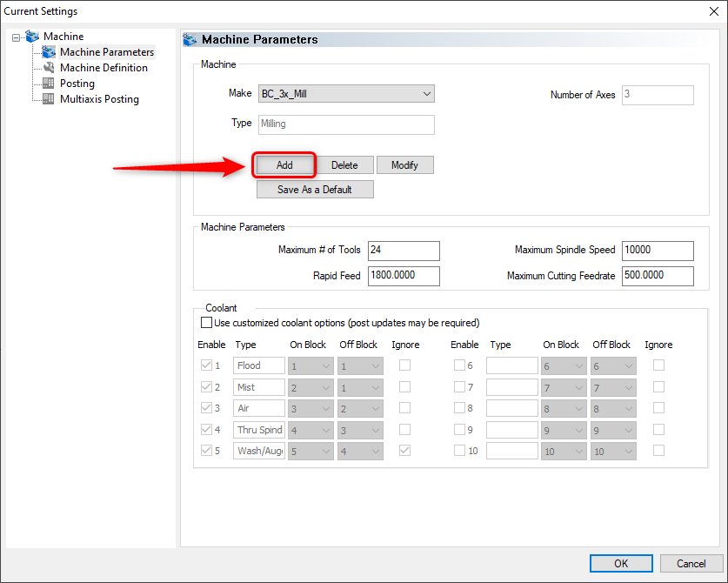The width and height of the screenshot is (728, 583).
Task: Click the Posting tree icon
Action: 49,84
